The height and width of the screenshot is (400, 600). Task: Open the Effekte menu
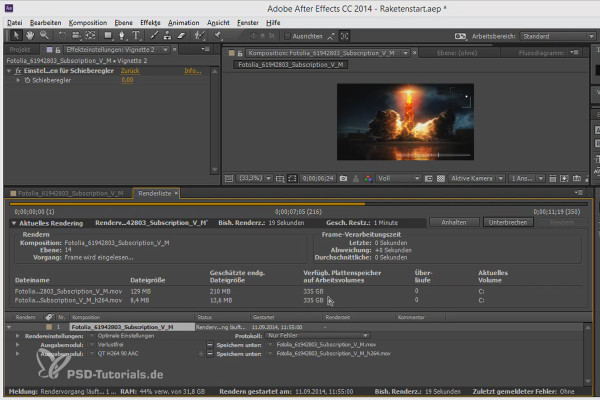coord(150,23)
